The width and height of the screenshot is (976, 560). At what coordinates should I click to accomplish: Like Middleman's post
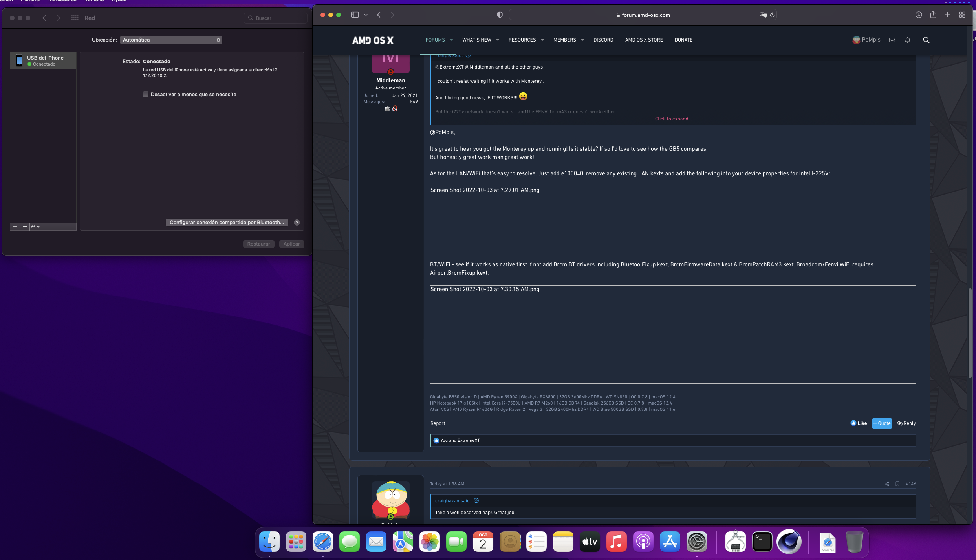click(859, 423)
